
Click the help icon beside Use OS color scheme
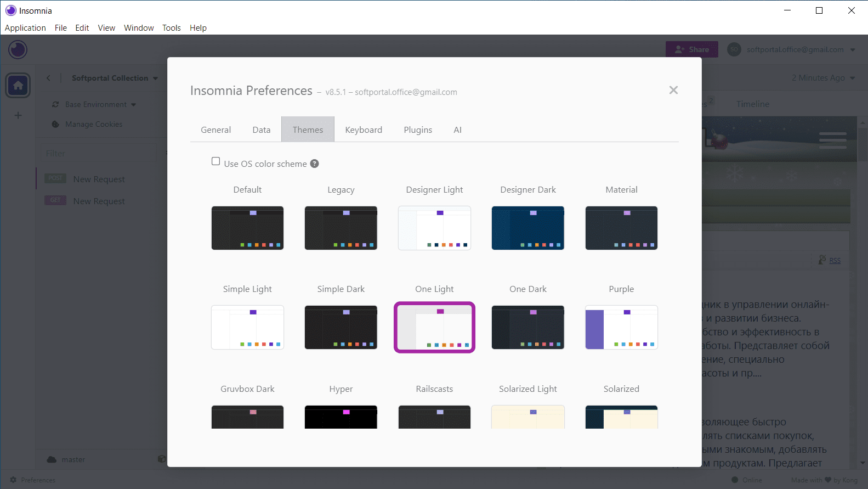(314, 164)
